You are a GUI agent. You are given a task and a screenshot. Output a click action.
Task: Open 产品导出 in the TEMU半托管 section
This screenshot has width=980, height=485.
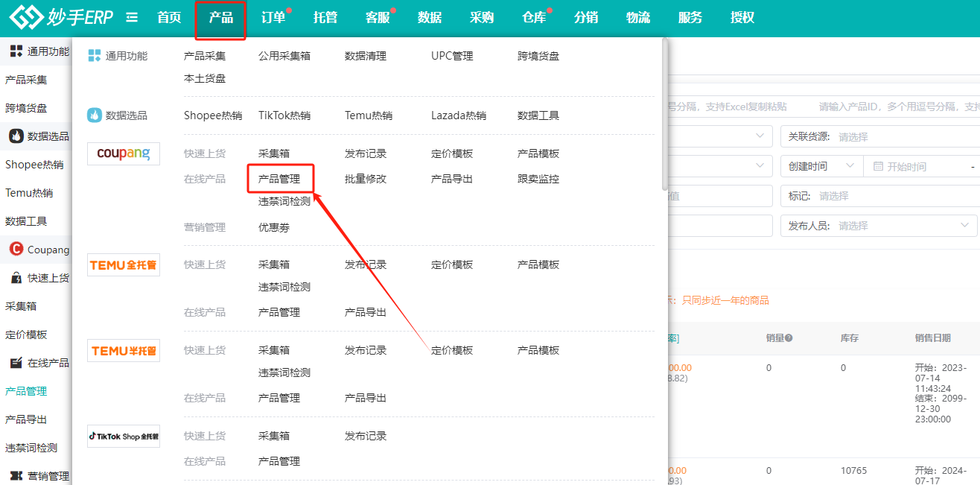(x=366, y=398)
